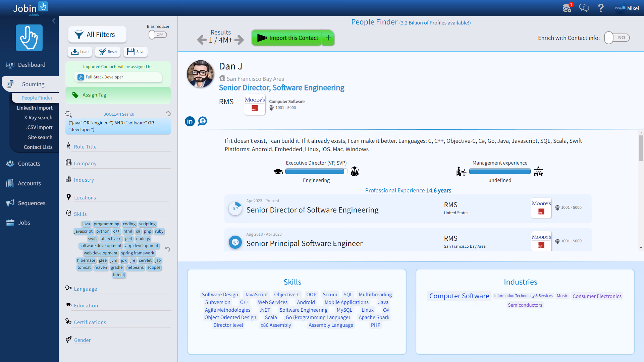The image size is (644, 362).
Task: Select X-Ray search submenu item
Action: tap(38, 118)
